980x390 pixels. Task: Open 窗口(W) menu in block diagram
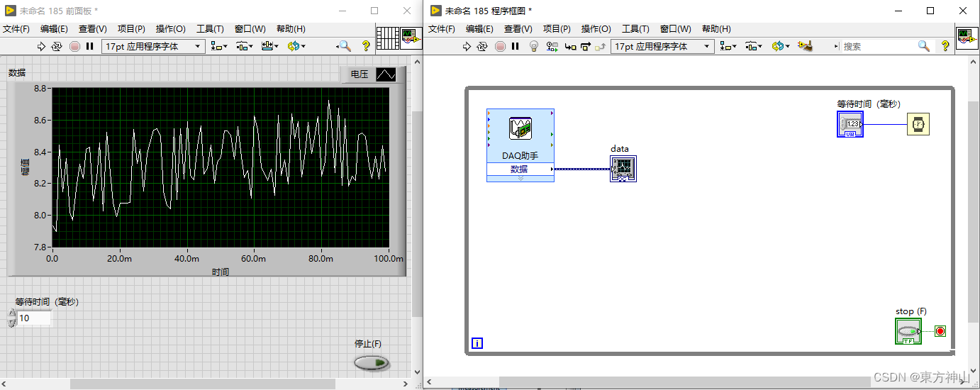point(675,29)
